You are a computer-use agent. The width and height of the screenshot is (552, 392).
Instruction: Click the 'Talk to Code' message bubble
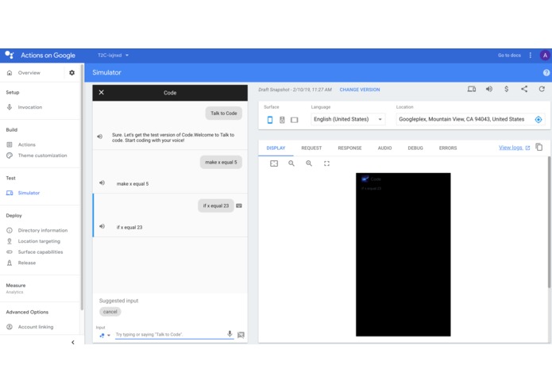click(224, 113)
